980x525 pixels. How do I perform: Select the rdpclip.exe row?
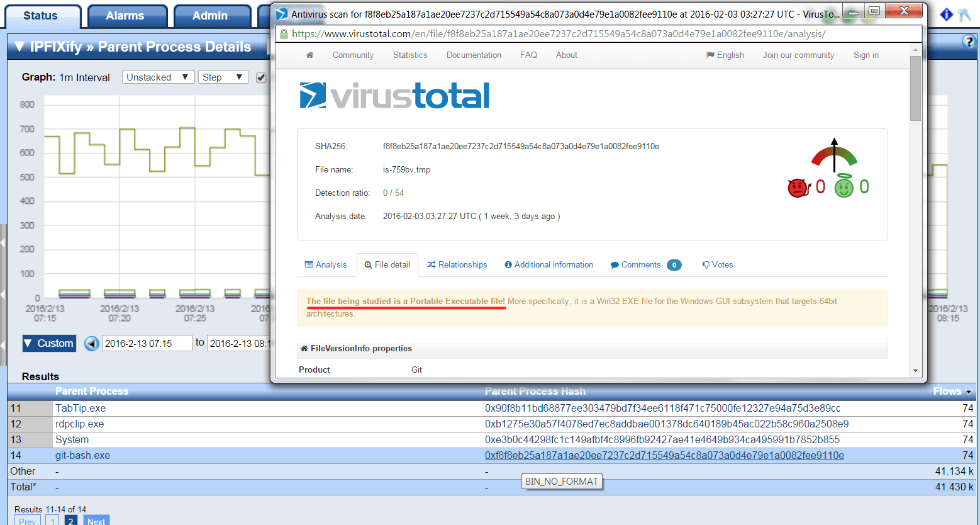pyautogui.click(x=492, y=424)
